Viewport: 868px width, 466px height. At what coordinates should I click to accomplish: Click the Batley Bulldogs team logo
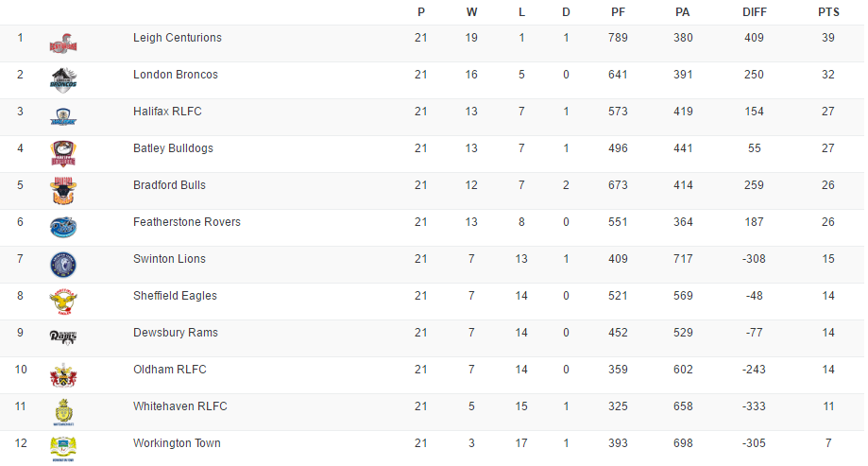[63, 153]
